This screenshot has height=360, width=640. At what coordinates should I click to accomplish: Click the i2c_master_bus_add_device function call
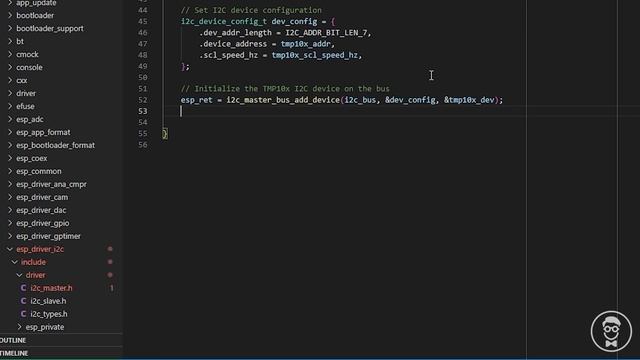[x=283, y=100]
